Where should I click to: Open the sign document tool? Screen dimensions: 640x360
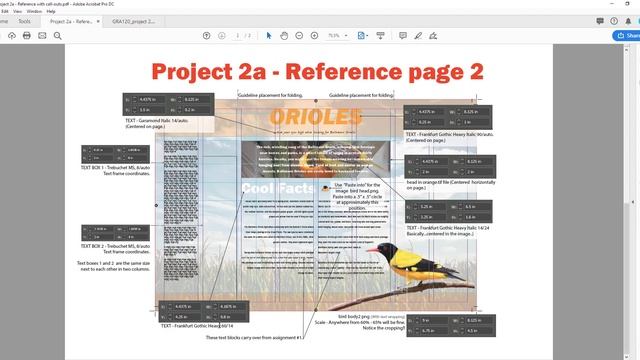click(x=433, y=36)
